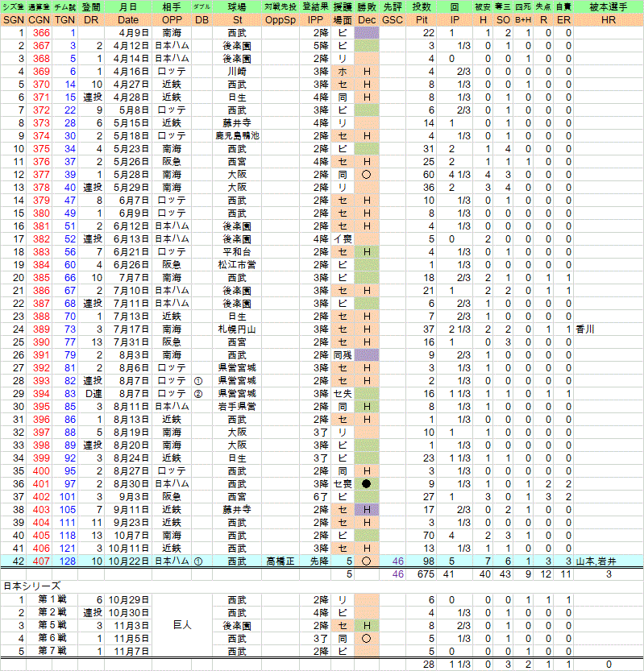Select the Dec column header
Viewport: 644px width, 671px height.
(367, 20)
